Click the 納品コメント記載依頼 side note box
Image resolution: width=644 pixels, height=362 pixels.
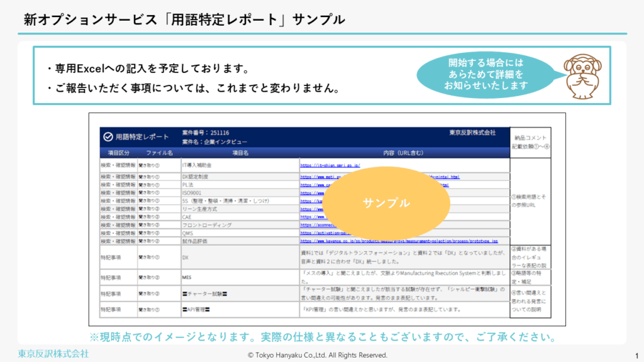[531, 142]
